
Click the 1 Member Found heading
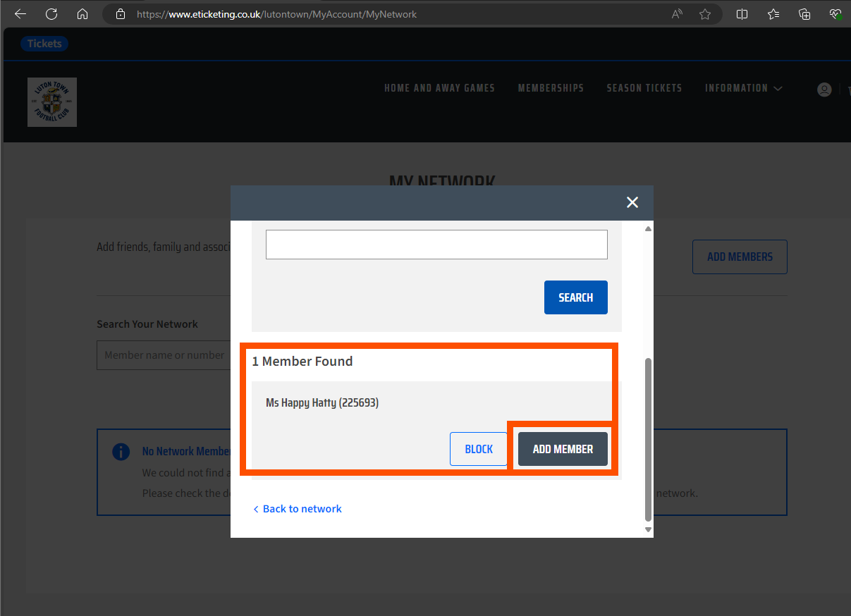click(302, 362)
